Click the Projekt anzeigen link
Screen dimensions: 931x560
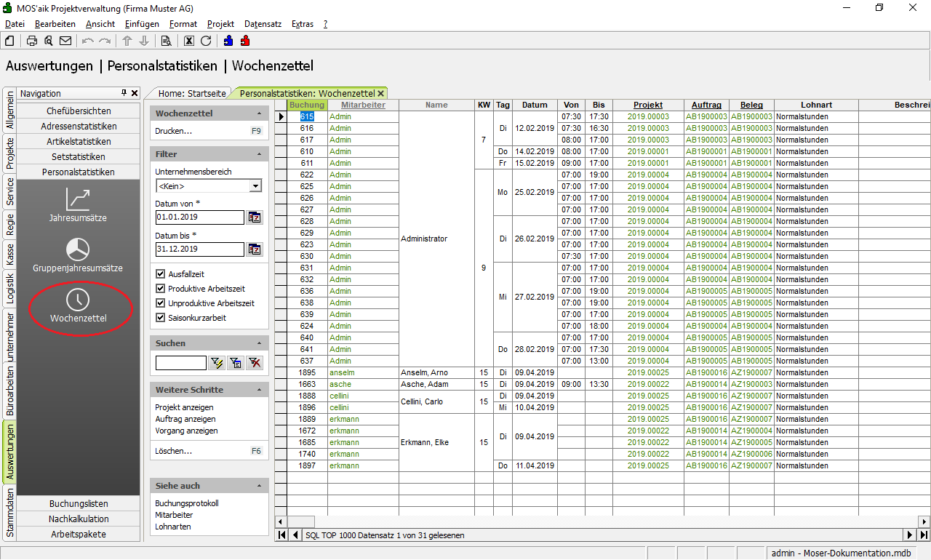184,407
